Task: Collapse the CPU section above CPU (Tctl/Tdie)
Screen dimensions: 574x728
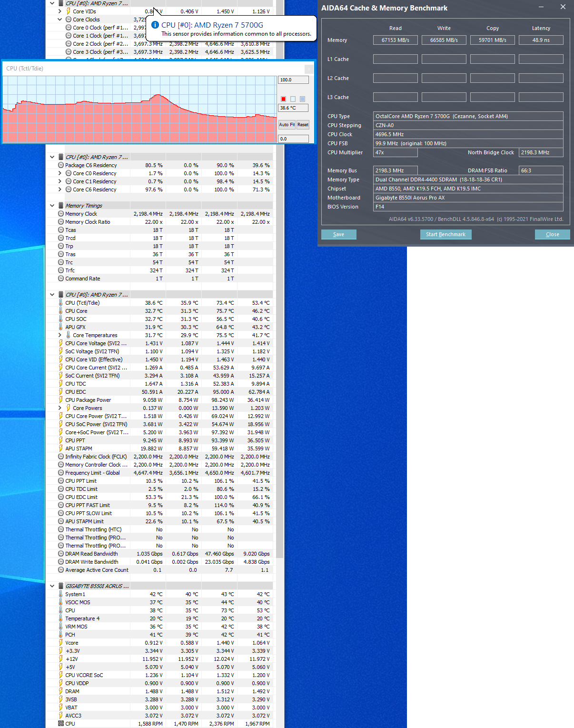Action: coord(52,295)
